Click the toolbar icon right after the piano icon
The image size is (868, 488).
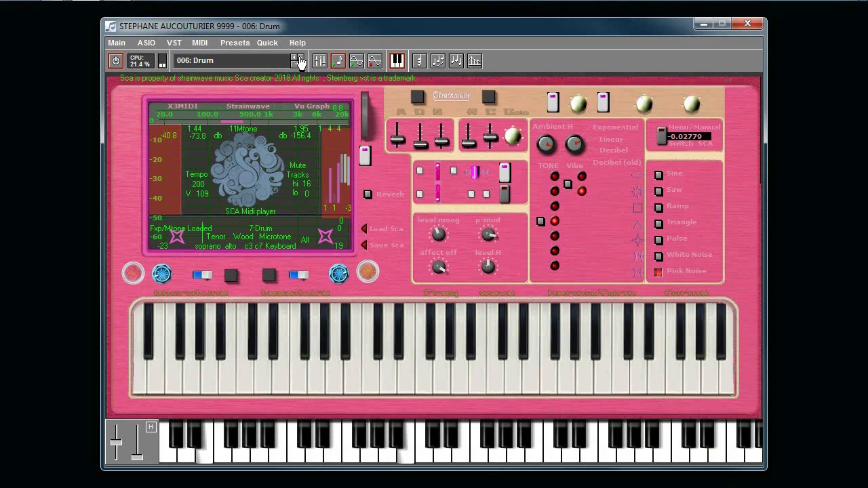coord(420,61)
